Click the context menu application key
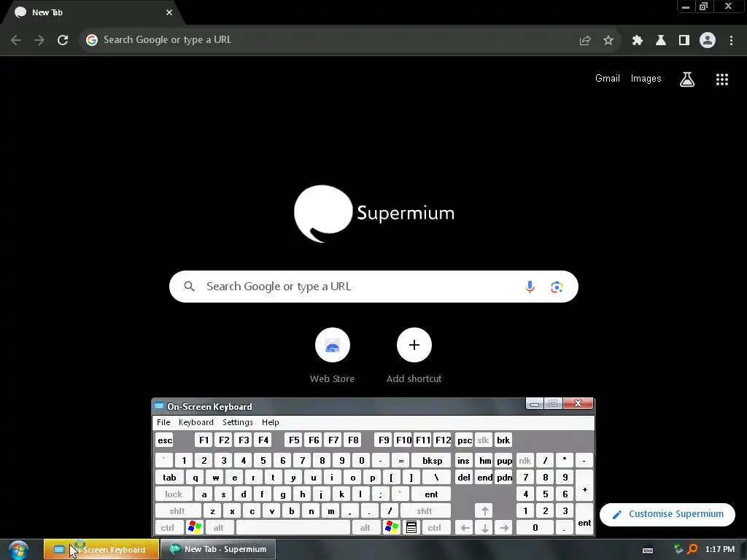Image resolution: width=747 pixels, height=560 pixels. (x=411, y=528)
